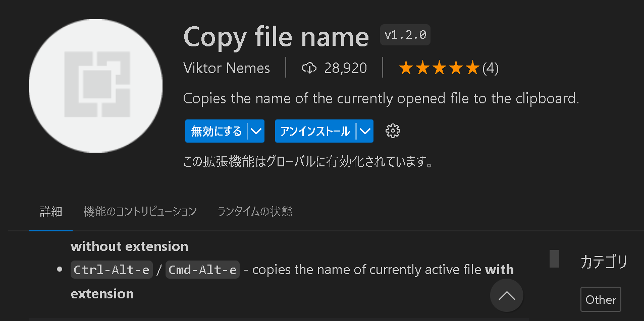Click the cloud download install count icon

pos(308,68)
